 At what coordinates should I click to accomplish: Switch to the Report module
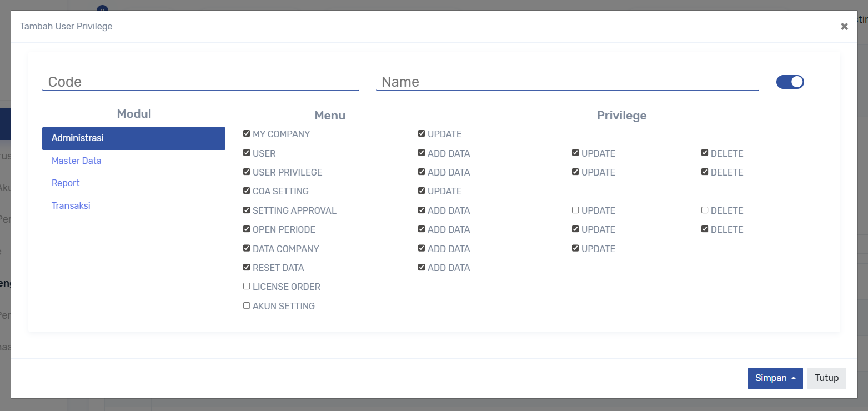click(x=66, y=183)
